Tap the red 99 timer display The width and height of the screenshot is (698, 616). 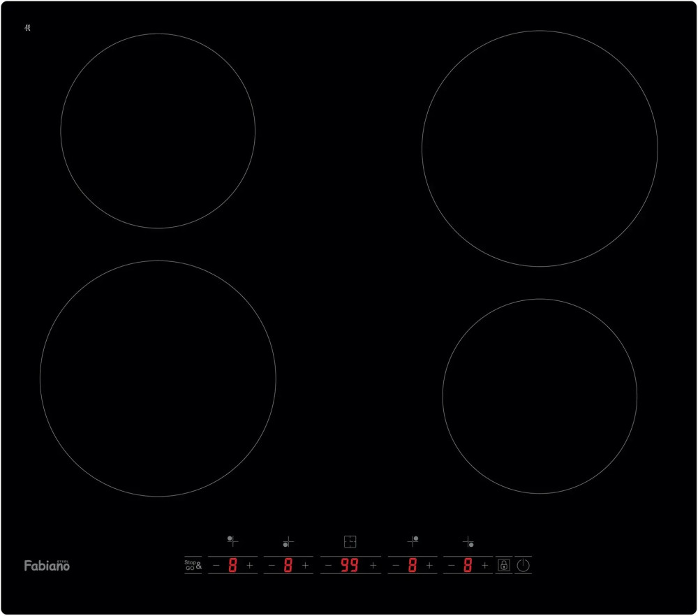349,565
